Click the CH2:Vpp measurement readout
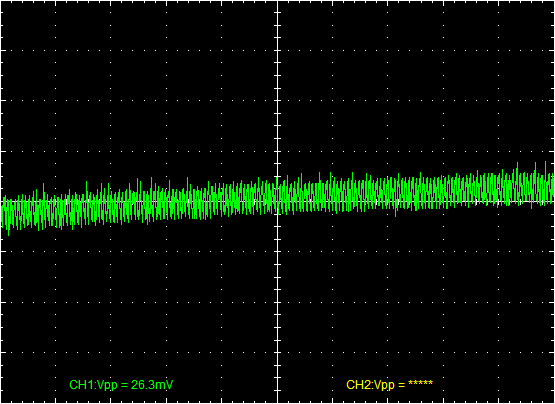 (389, 385)
